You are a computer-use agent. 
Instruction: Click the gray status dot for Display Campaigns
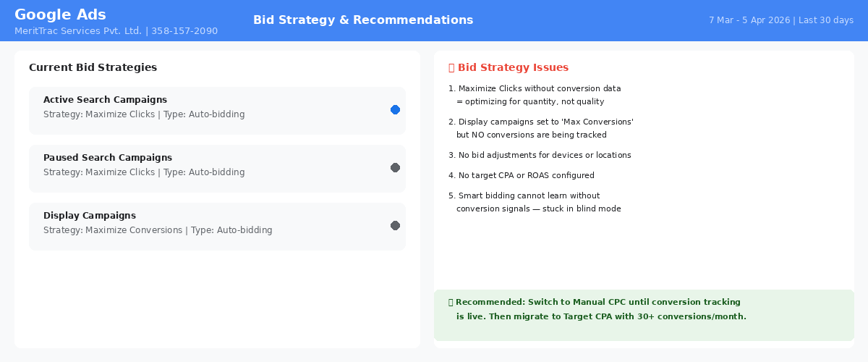click(395, 226)
